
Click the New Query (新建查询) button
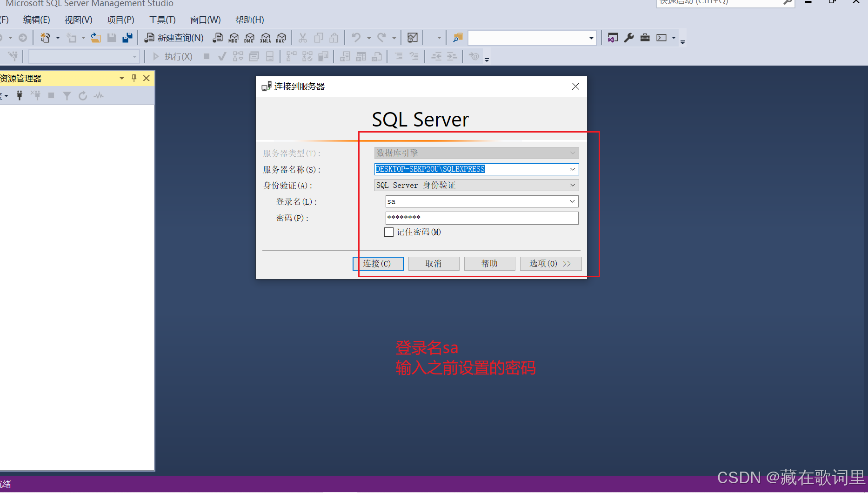[174, 38]
